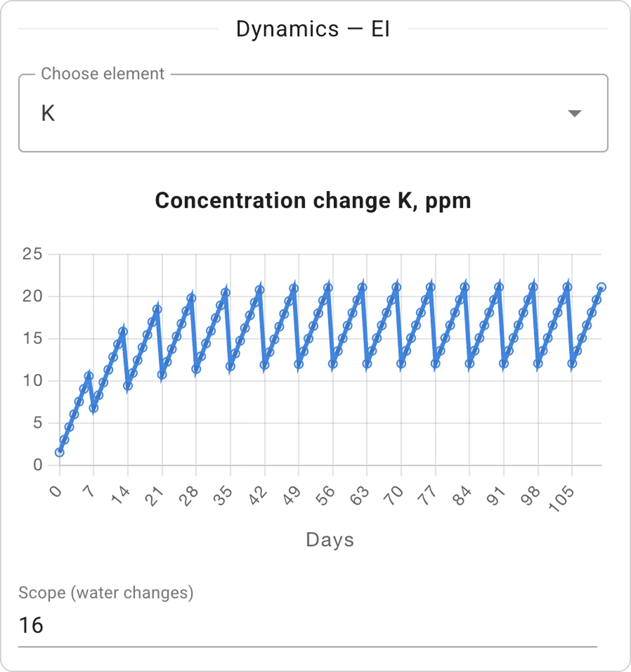Click the selected element value K
This screenshot has width=631, height=672.
point(48,113)
